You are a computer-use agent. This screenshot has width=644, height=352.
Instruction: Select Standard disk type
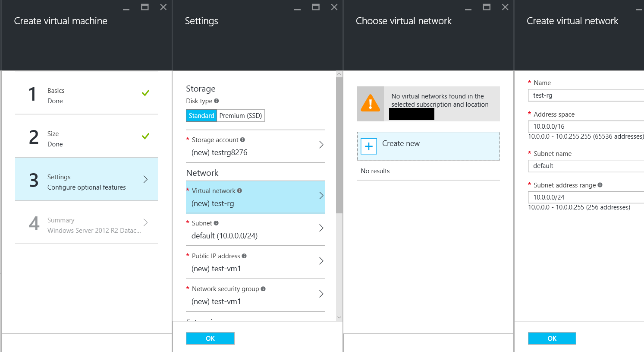tap(201, 116)
